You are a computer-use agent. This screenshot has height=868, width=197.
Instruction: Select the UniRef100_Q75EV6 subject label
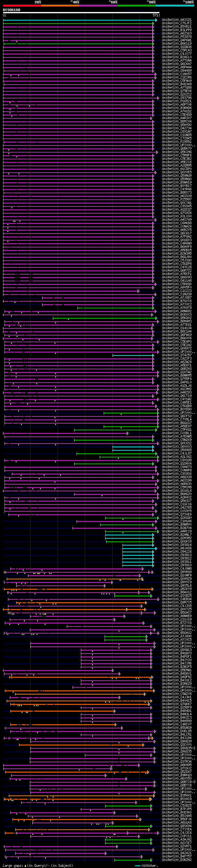point(177,91)
